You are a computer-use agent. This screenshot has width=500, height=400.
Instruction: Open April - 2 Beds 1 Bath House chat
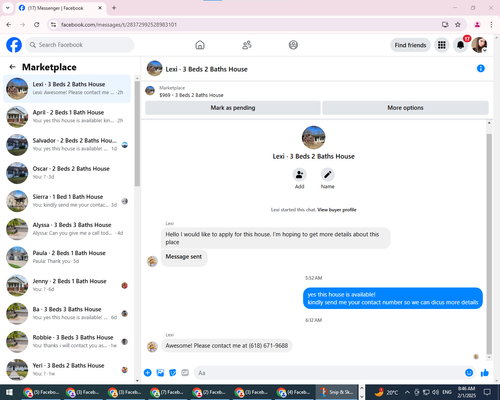[67, 117]
